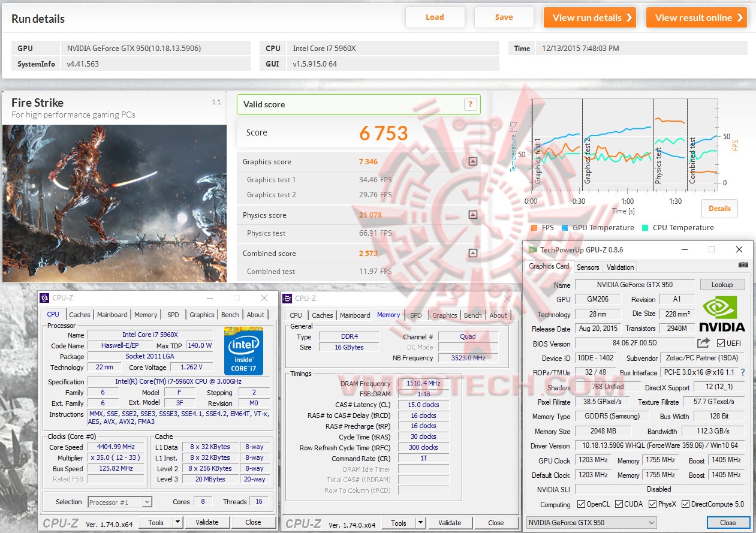This screenshot has height=533, width=756.
Task: Click the GPU-Z title bar app icon
Action: [x=532, y=249]
